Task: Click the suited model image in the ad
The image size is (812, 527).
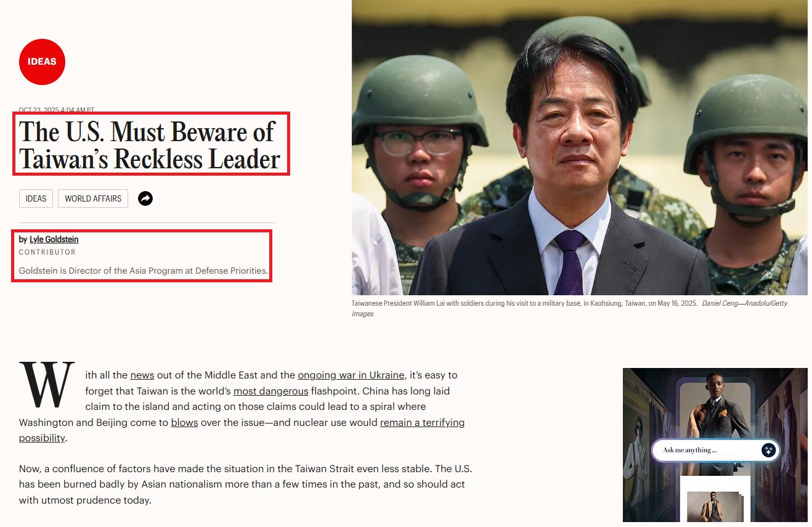Action: 715,407
